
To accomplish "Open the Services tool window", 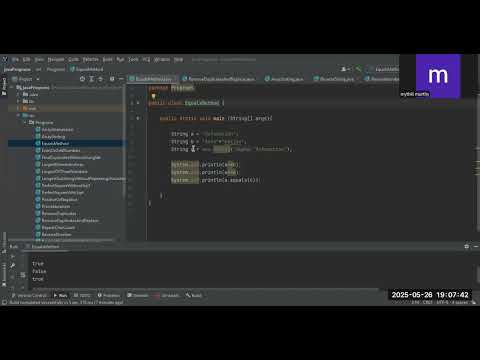I will (167, 295).
